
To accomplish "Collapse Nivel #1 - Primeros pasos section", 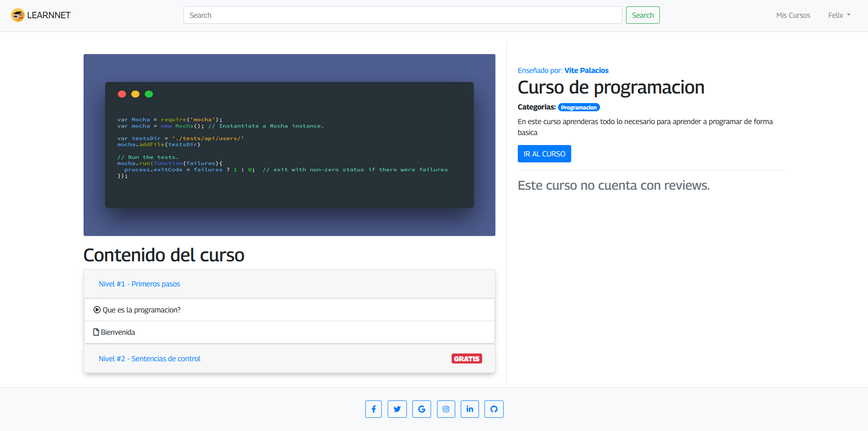I will [139, 284].
